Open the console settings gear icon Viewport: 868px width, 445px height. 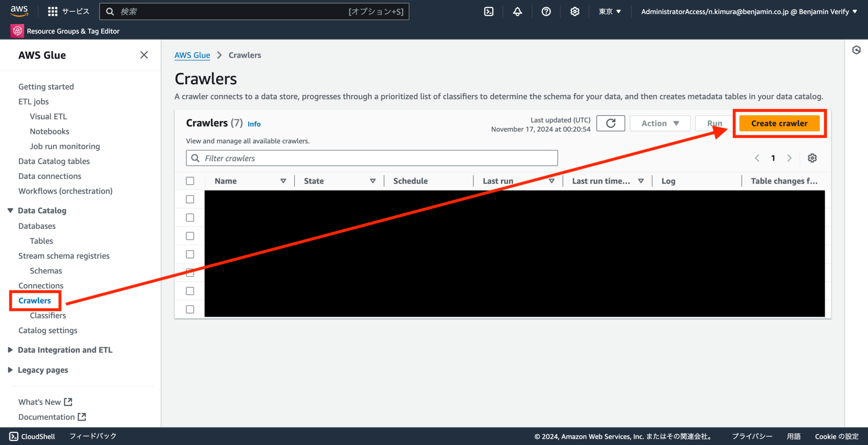[x=574, y=11]
